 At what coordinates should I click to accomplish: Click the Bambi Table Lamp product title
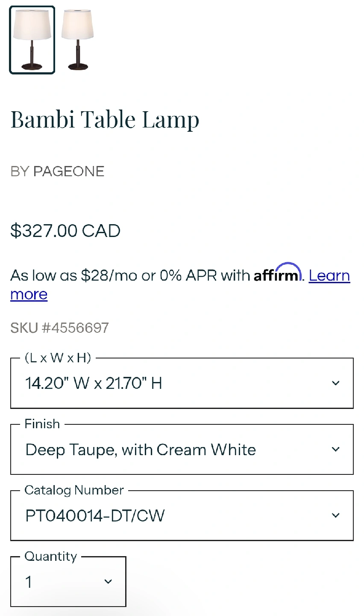pyautogui.click(x=105, y=120)
